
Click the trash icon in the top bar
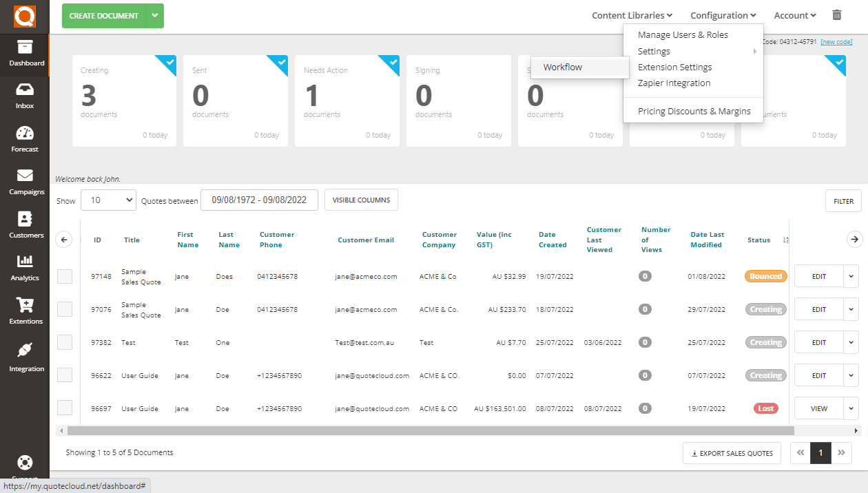(837, 14)
